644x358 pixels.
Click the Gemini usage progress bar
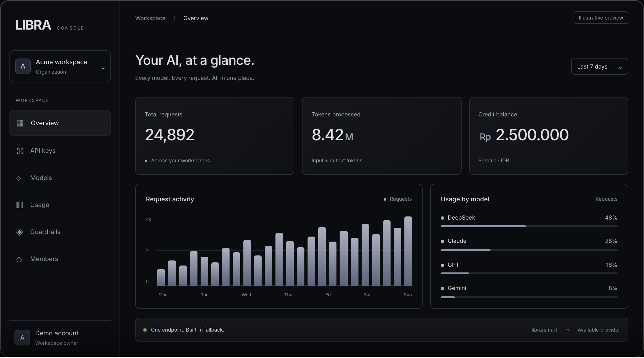tap(529, 297)
